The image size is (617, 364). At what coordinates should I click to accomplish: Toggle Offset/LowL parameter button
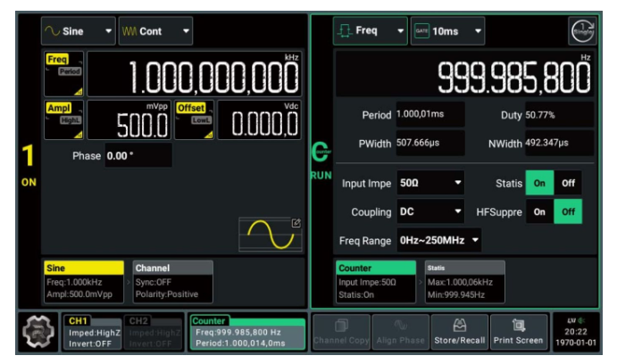[x=194, y=120]
